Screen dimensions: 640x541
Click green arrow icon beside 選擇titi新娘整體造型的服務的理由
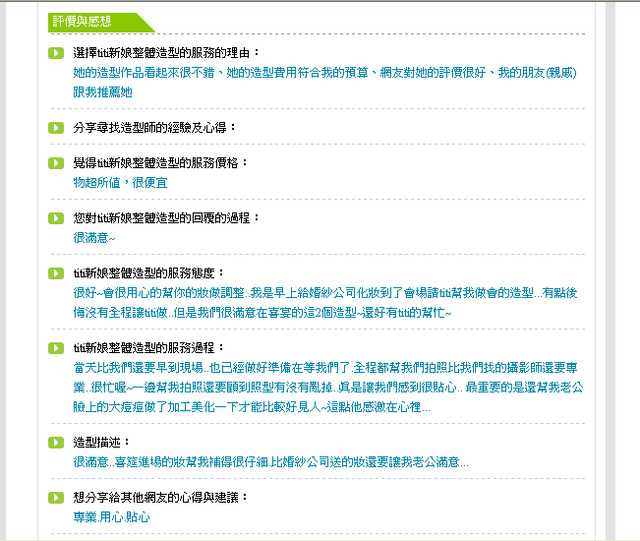tap(56, 53)
